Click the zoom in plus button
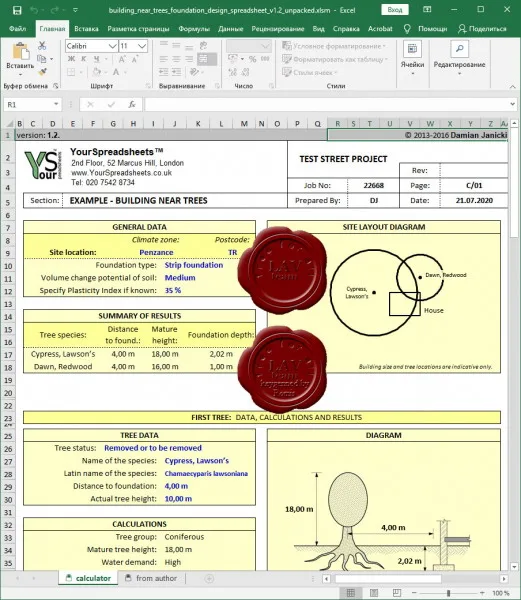521x600 pixels. pos(482,593)
